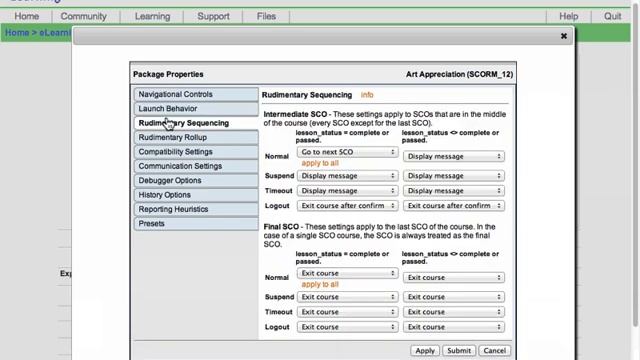The width and height of the screenshot is (640, 360).
Task: Open Intermediate SCO Suspend complete dropdown
Action: (347, 176)
